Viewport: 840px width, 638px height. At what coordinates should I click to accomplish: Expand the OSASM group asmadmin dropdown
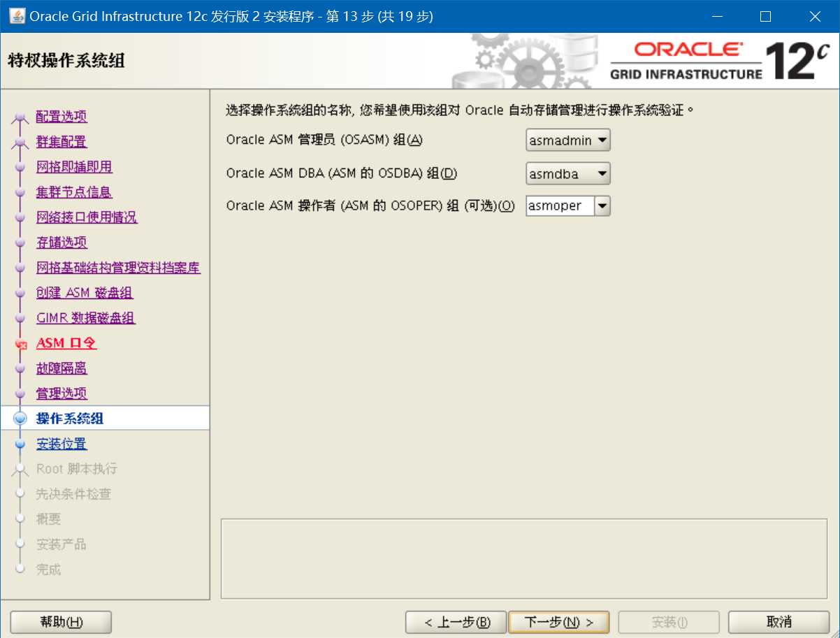tap(568, 140)
